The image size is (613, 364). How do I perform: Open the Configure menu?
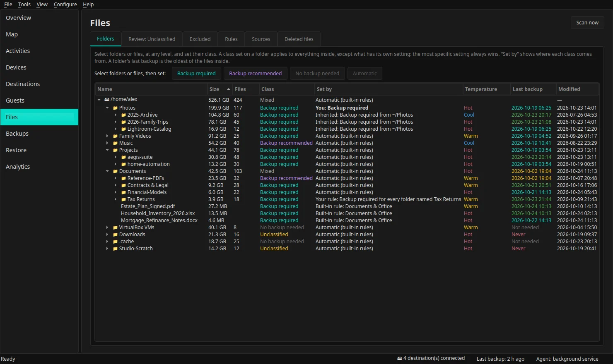[65, 5]
